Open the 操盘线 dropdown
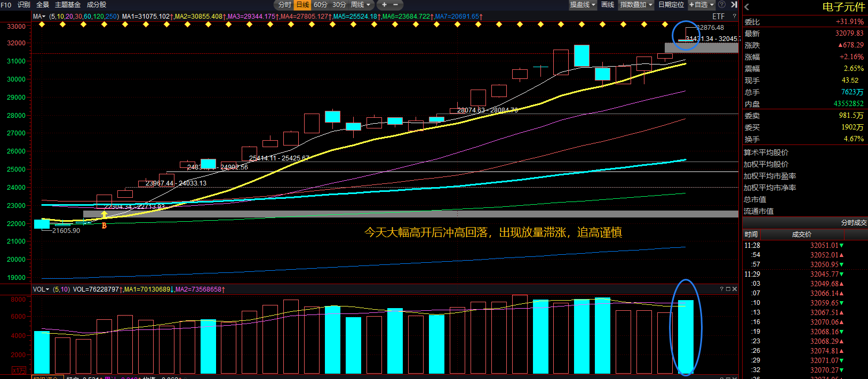This screenshot has height=379, width=868. coord(583,5)
